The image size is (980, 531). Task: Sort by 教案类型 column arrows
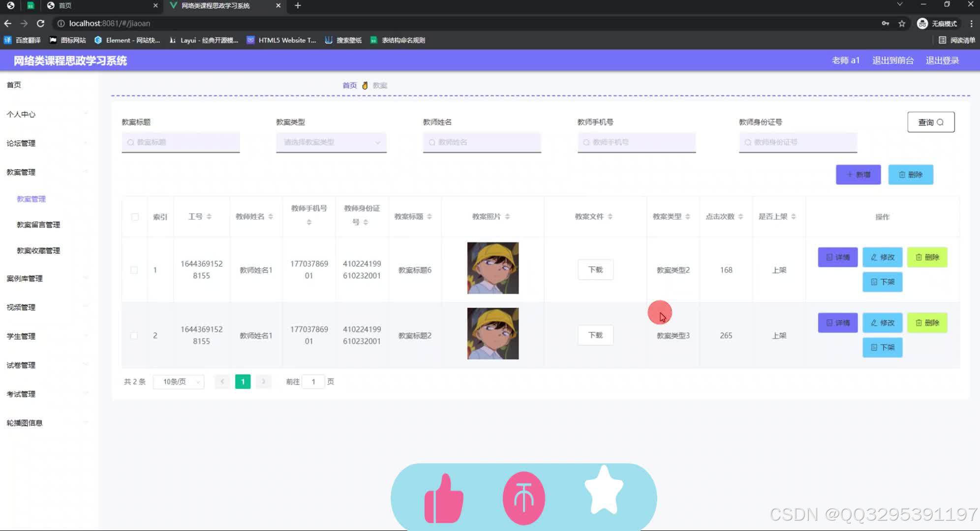(688, 217)
